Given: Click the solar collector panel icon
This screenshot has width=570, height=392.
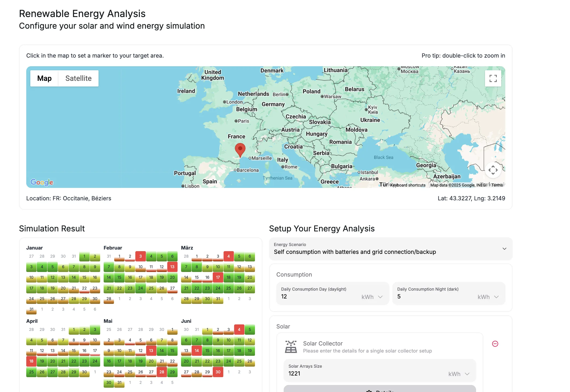Looking at the screenshot, I should [x=291, y=347].
